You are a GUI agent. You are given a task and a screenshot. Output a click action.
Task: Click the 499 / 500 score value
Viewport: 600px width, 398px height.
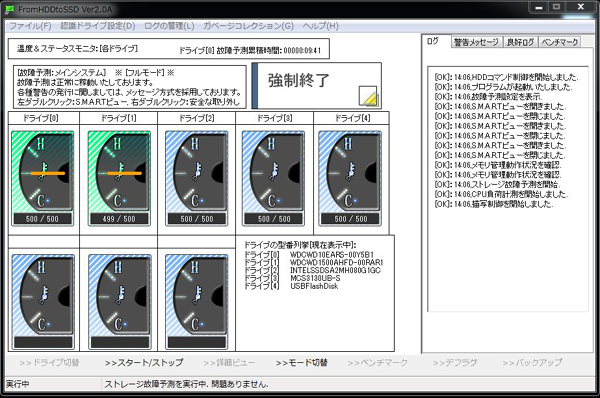[x=119, y=219]
